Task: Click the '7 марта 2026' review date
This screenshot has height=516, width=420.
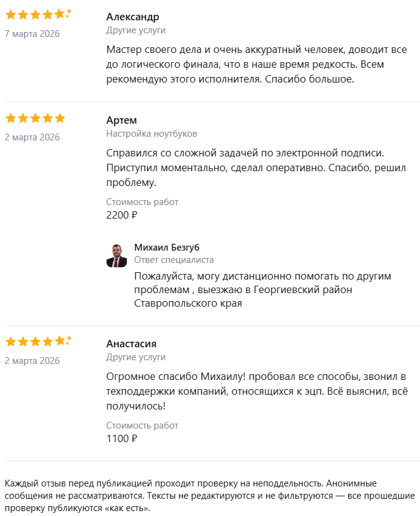Action: pos(32,34)
